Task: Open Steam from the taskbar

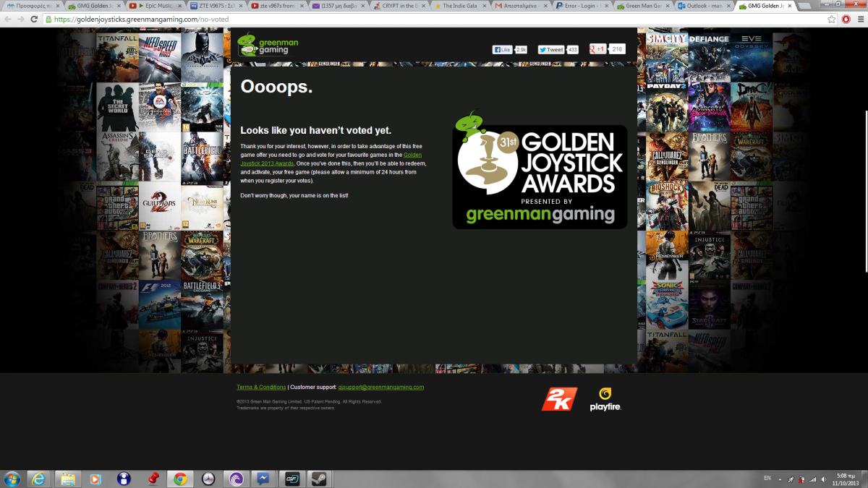Action: (320, 479)
